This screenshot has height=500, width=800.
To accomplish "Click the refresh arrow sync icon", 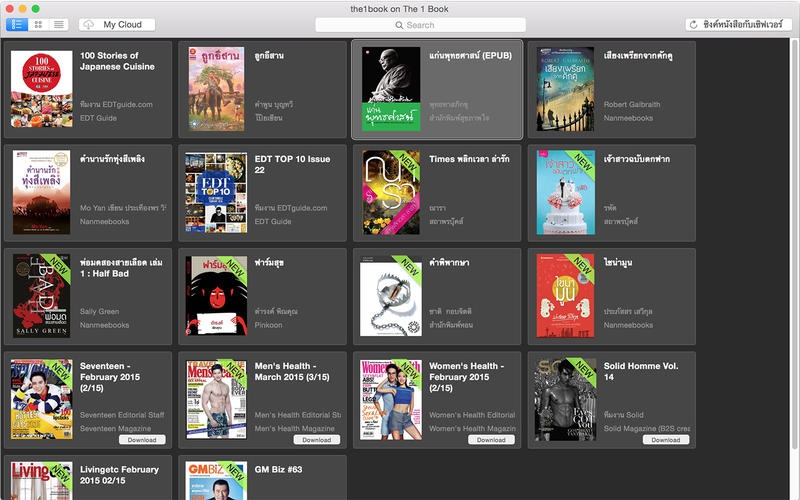I will click(x=693, y=24).
